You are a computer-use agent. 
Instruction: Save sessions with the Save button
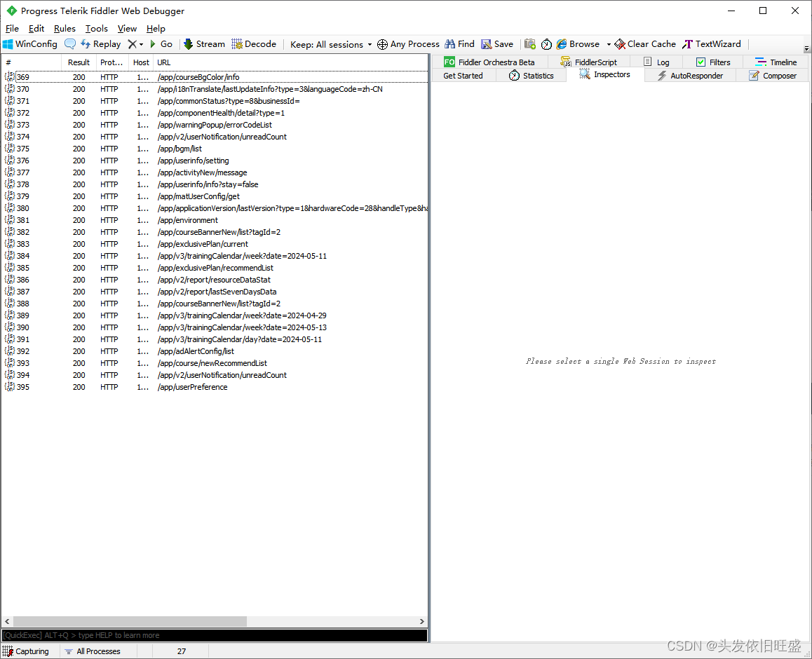pyautogui.click(x=497, y=44)
